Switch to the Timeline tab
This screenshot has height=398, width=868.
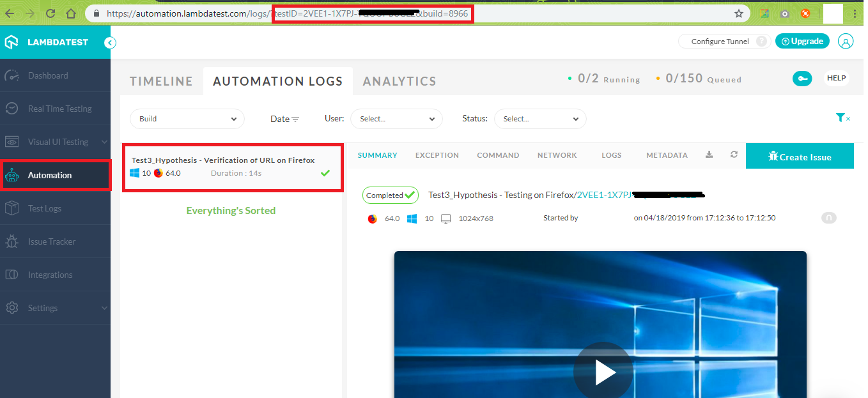161,81
